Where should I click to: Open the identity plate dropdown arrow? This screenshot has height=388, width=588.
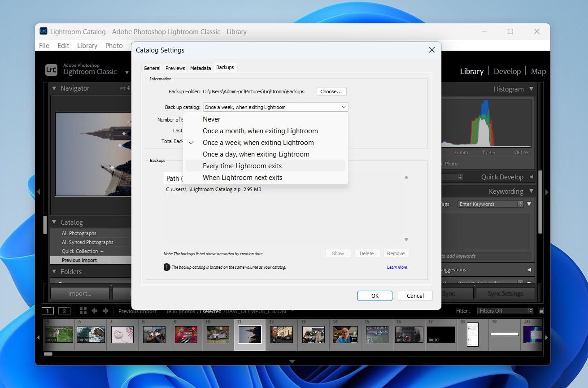click(x=127, y=72)
